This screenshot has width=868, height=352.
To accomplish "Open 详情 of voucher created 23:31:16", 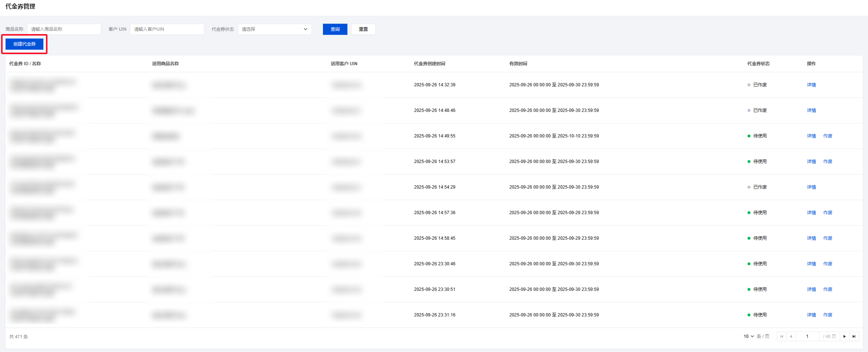I will click(x=811, y=315).
